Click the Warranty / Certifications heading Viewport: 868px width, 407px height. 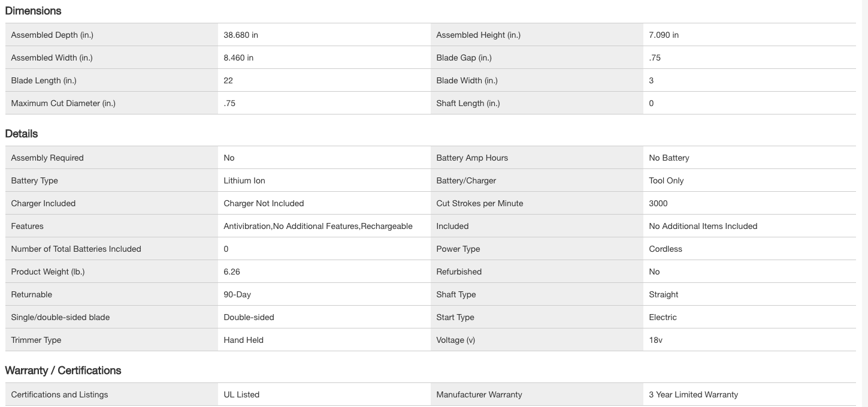63,370
